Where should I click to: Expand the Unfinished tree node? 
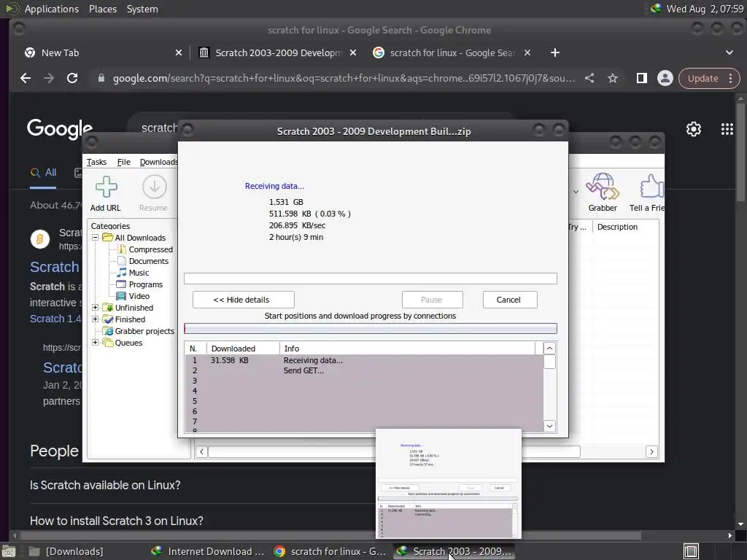(95, 308)
